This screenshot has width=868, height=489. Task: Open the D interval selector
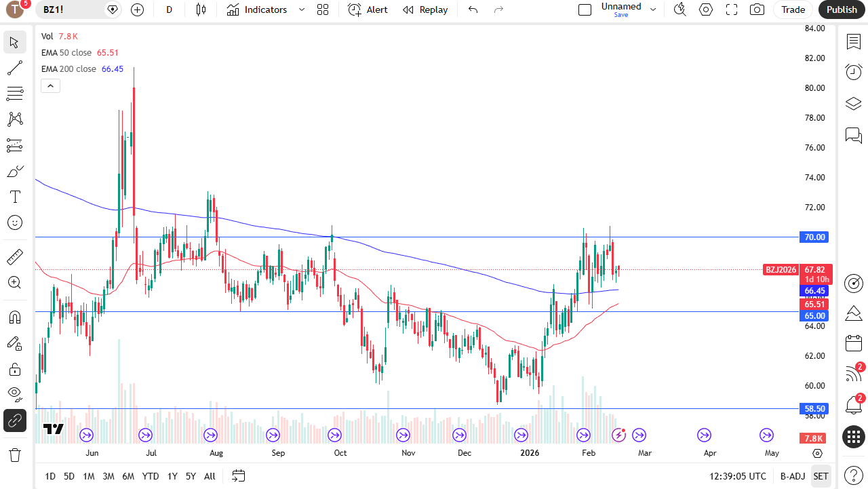170,9
